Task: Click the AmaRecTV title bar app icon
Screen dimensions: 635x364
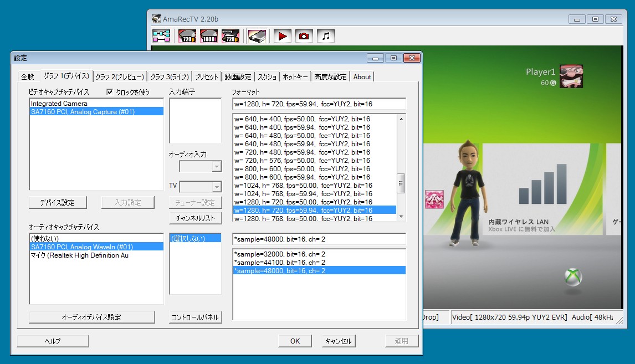Action: click(x=156, y=19)
